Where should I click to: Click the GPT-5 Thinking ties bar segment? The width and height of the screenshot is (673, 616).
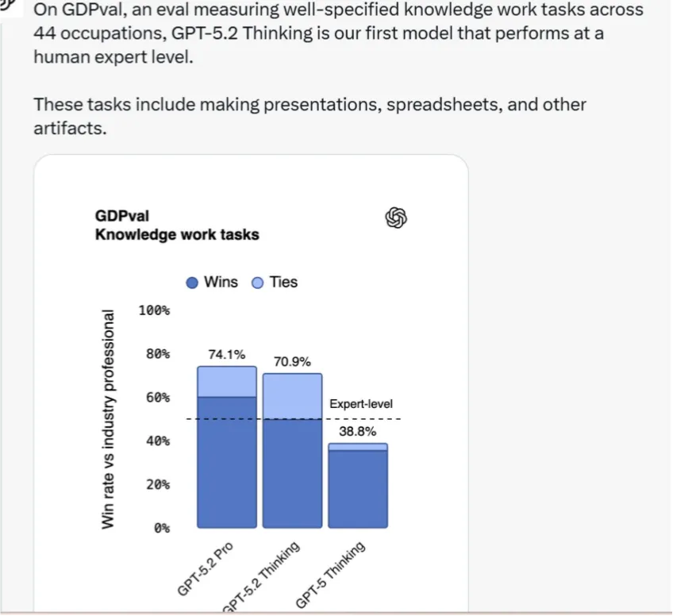click(358, 447)
